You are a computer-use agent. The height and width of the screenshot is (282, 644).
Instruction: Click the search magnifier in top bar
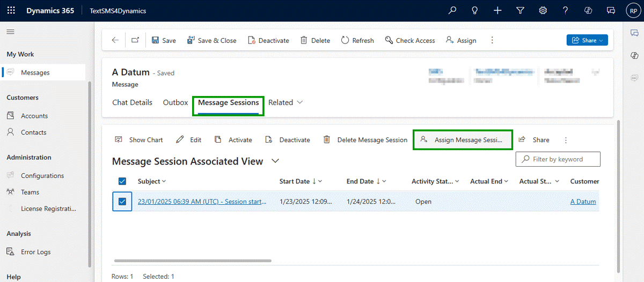click(x=452, y=11)
